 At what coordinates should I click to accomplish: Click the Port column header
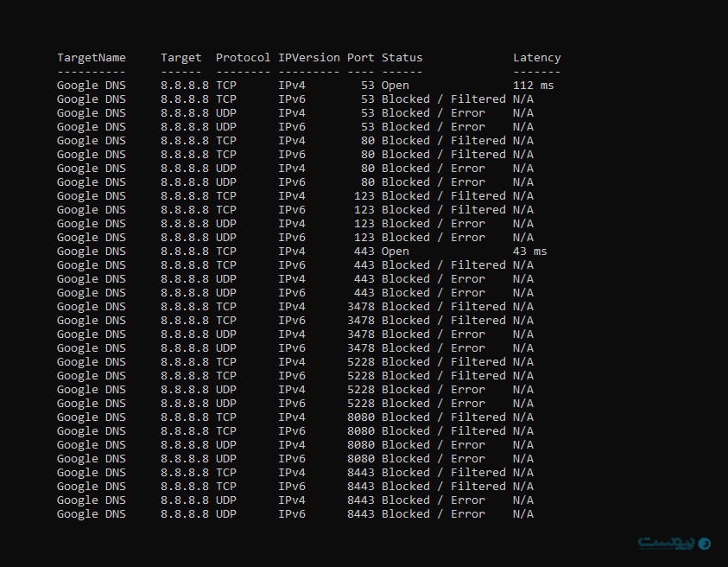(x=361, y=58)
